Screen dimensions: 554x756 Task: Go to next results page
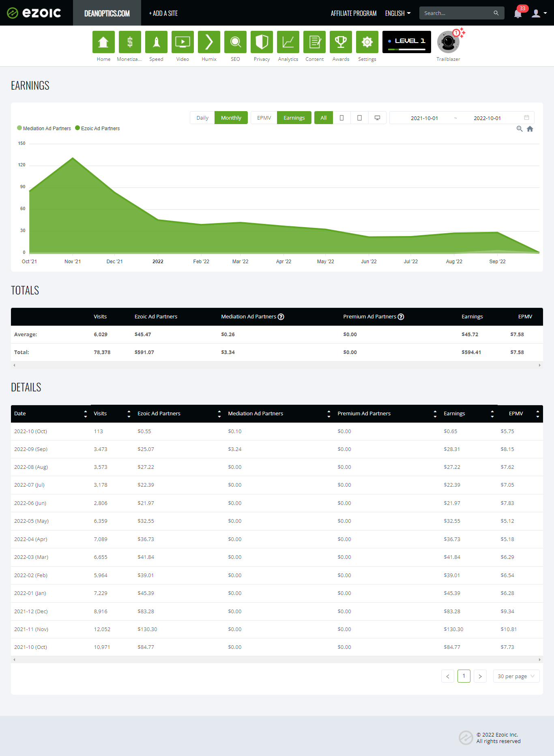point(480,676)
